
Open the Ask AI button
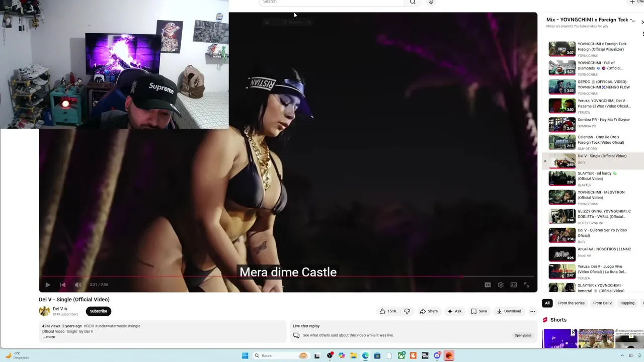pyautogui.click(x=454, y=311)
